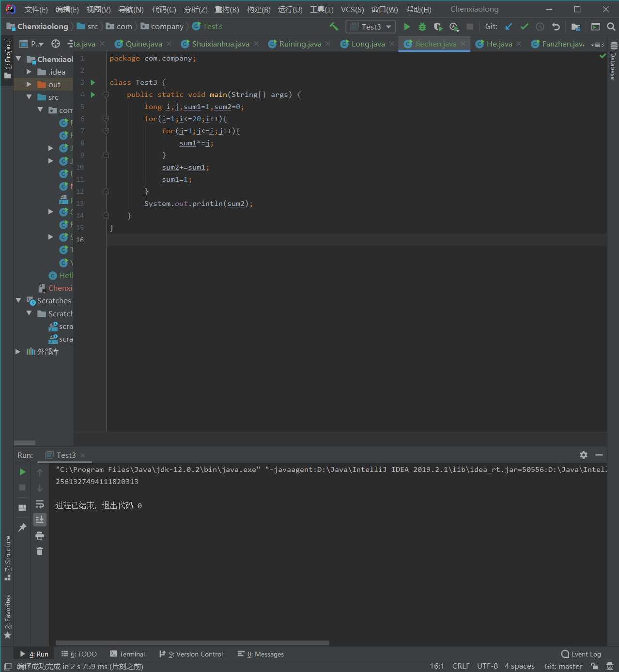Open Search Everywhere magnifier icon
619x672 pixels.
click(611, 27)
